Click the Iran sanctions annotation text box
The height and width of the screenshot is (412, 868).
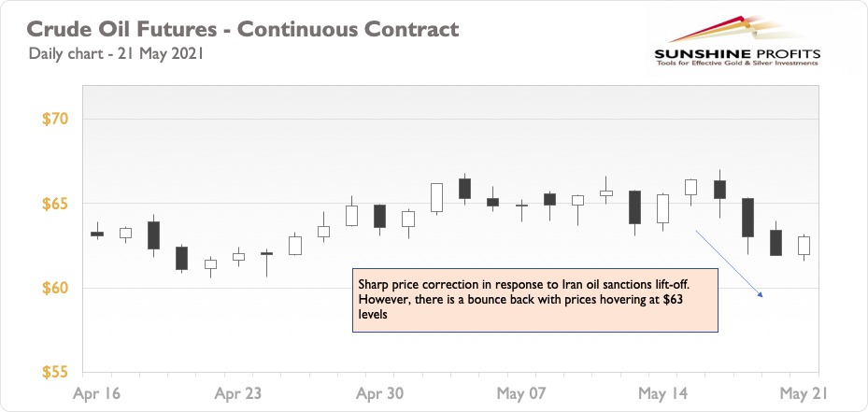click(535, 300)
